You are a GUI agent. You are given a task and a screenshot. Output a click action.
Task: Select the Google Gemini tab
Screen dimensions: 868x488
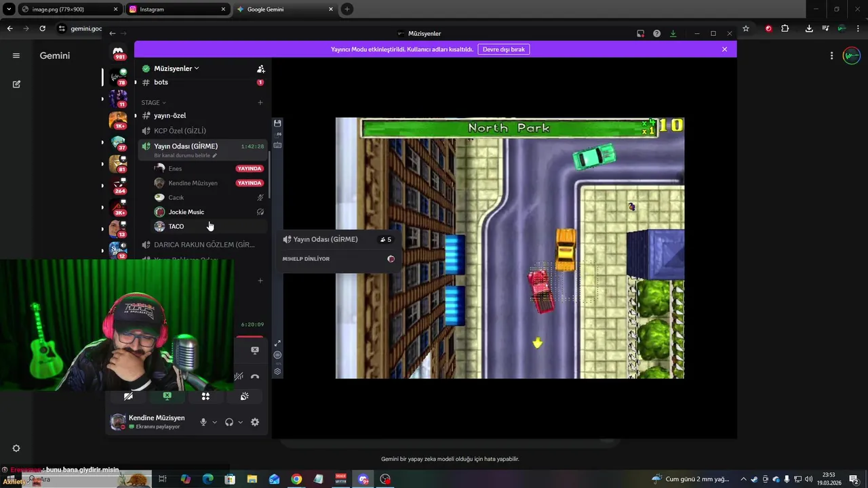pos(284,9)
